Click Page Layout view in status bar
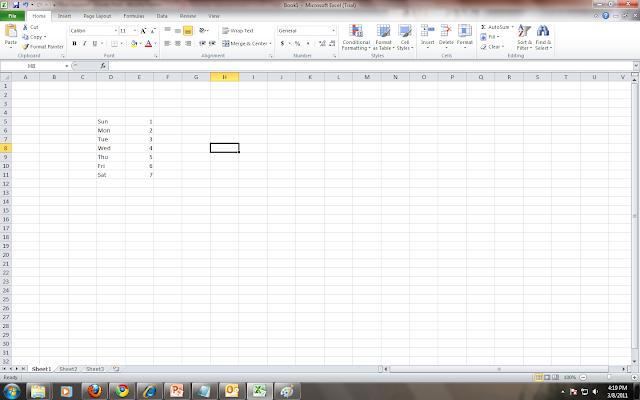This screenshot has width=640, height=400. tap(547, 377)
